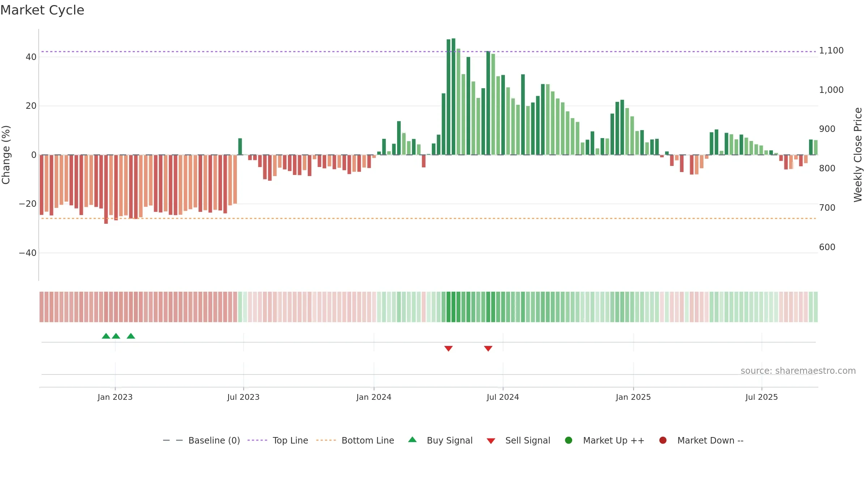This screenshot has height=488, width=868.
Task: Click the orange dotted Bottom Line legend sample
Action: [x=326, y=440]
